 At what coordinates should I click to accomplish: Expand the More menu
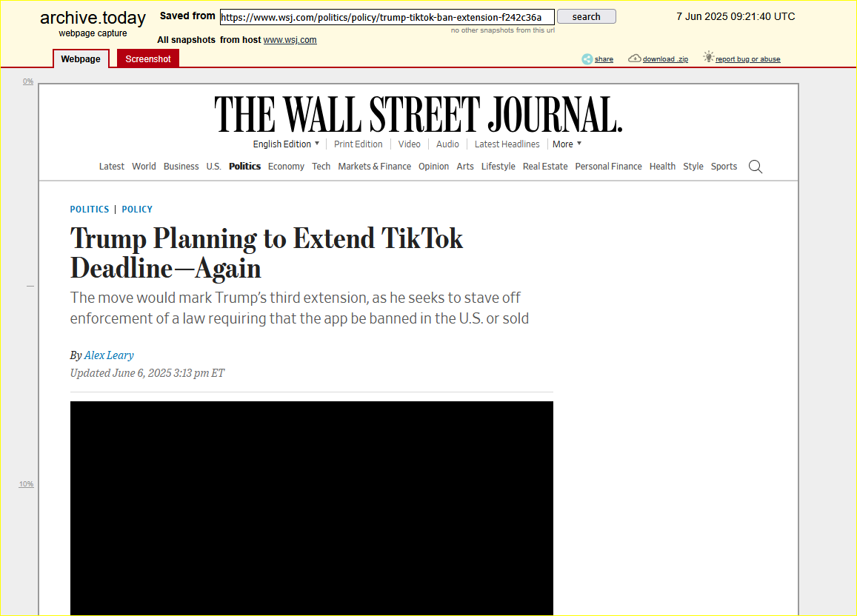click(567, 144)
